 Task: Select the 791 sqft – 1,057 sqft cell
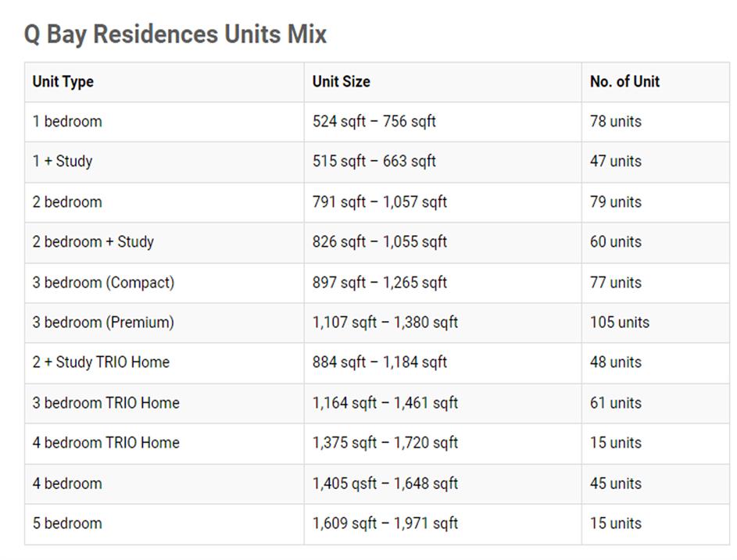380,202
